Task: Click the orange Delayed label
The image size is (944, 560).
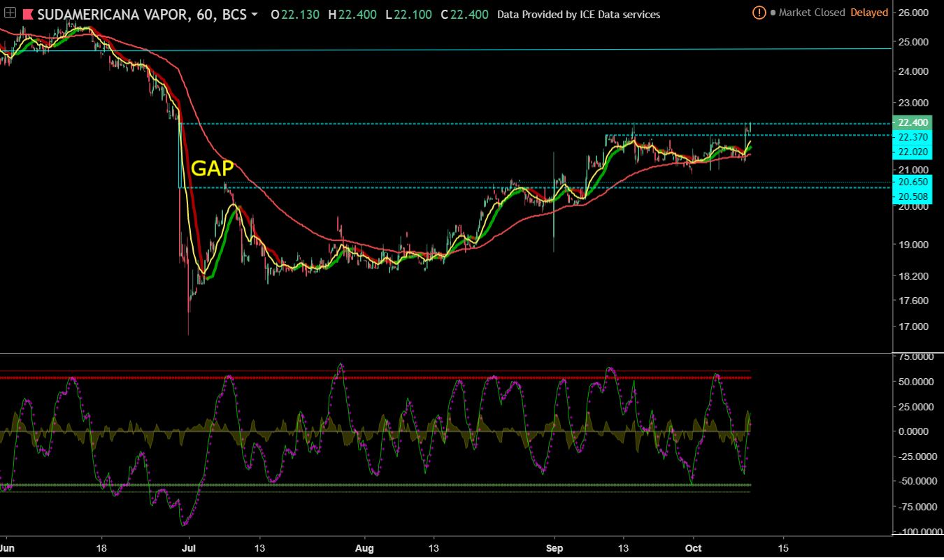Action: point(869,13)
